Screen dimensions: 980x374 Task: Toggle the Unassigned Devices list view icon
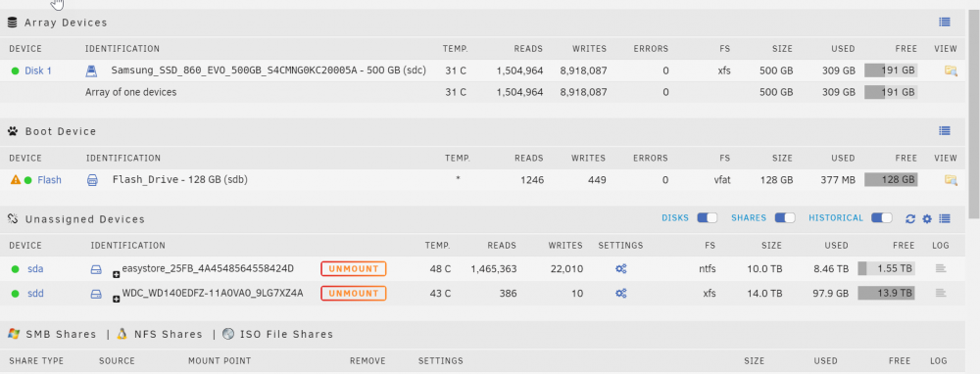(x=945, y=218)
